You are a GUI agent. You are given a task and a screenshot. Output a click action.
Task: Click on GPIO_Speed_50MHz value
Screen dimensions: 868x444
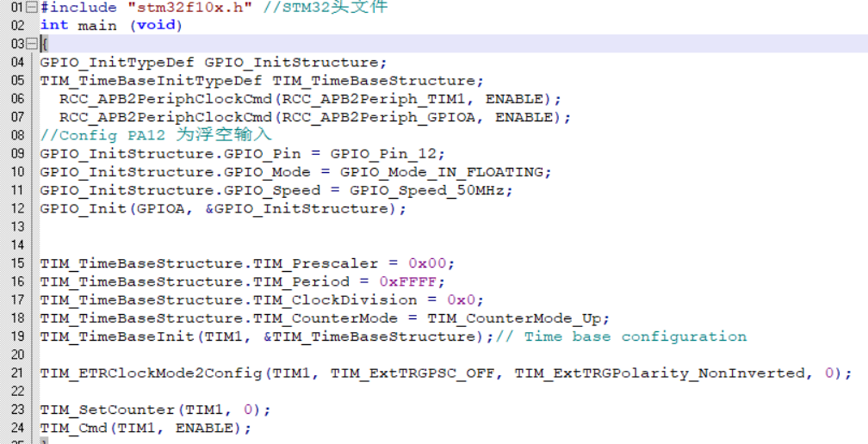tap(427, 190)
